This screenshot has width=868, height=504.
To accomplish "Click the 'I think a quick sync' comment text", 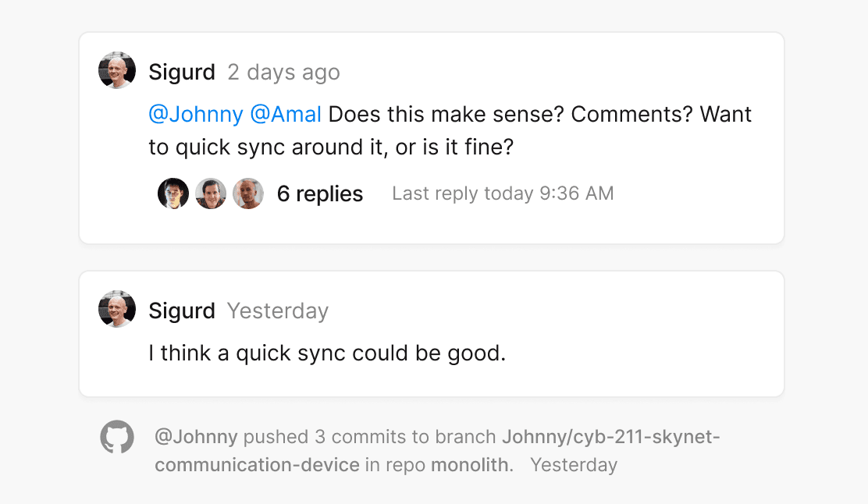I will (x=327, y=353).
